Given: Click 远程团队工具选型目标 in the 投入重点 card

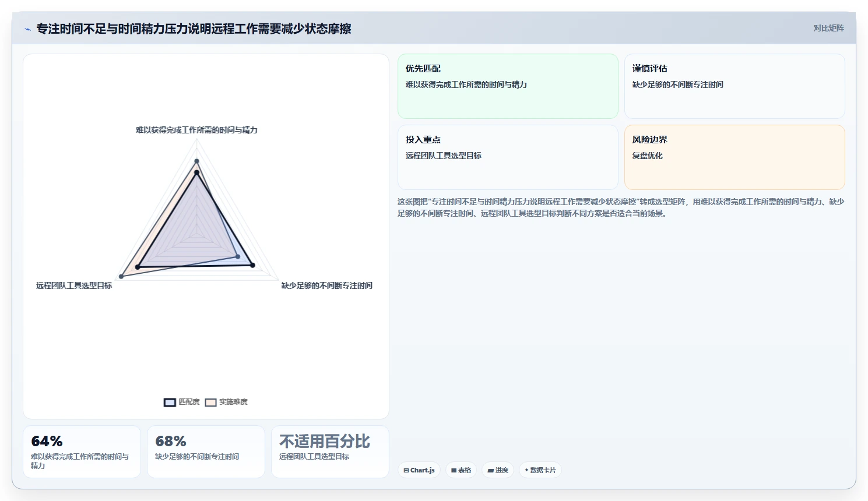Looking at the screenshot, I should [444, 156].
